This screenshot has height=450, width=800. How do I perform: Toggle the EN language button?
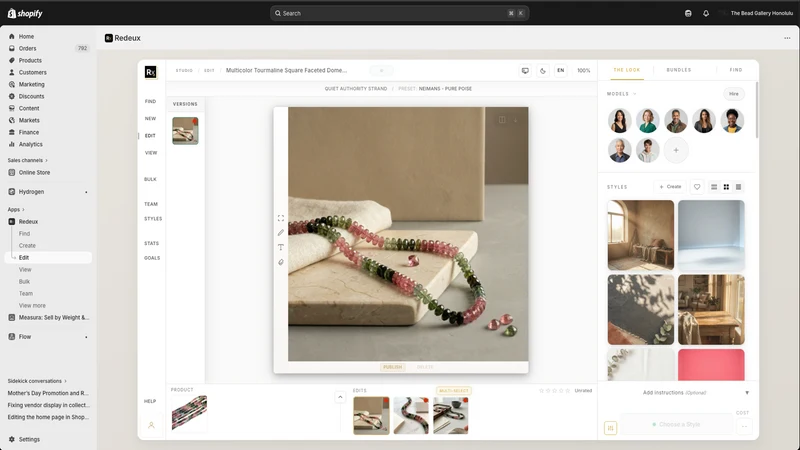pos(561,70)
